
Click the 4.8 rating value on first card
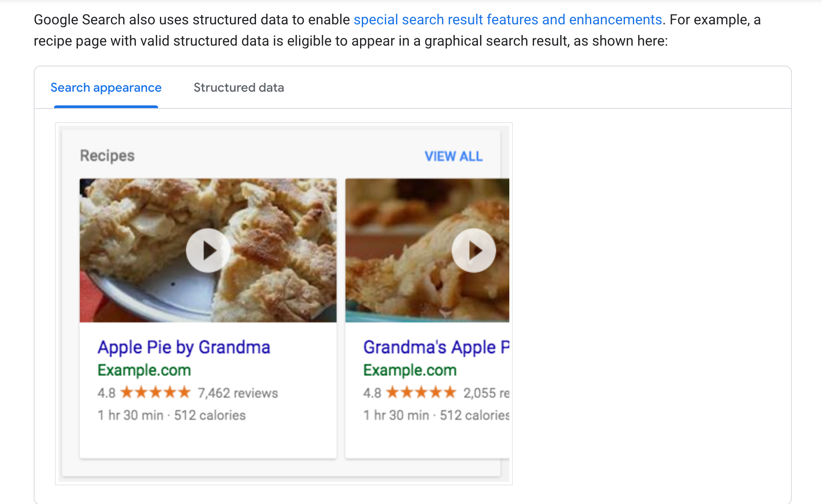(106, 392)
